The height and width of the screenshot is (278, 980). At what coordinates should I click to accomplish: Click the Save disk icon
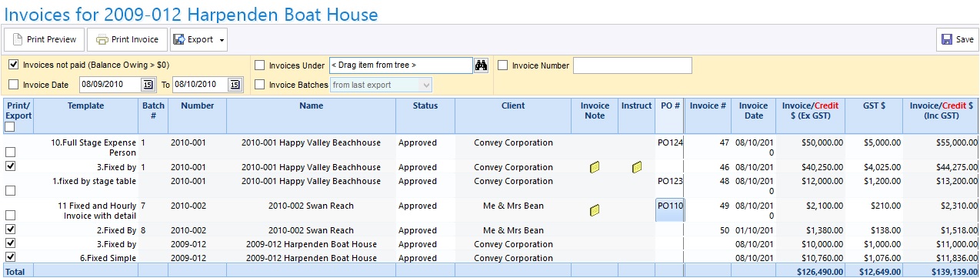[947, 39]
